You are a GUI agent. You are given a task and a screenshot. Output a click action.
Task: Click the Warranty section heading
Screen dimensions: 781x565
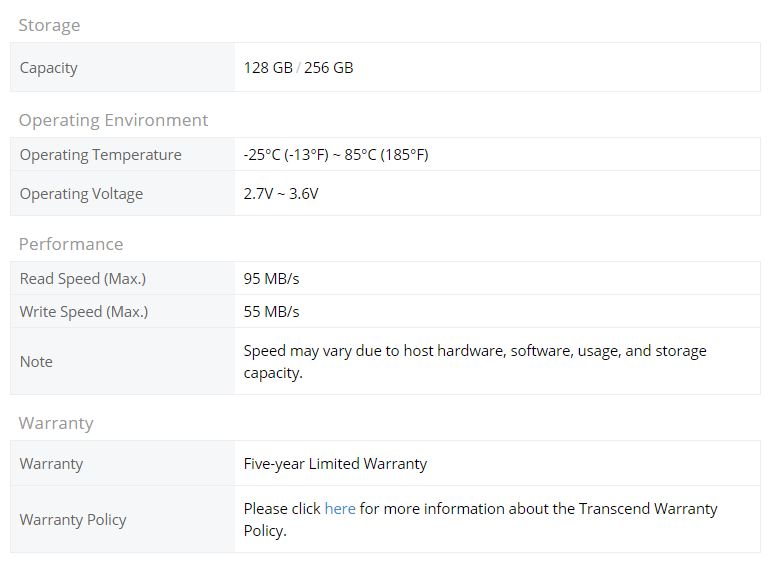point(56,423)
